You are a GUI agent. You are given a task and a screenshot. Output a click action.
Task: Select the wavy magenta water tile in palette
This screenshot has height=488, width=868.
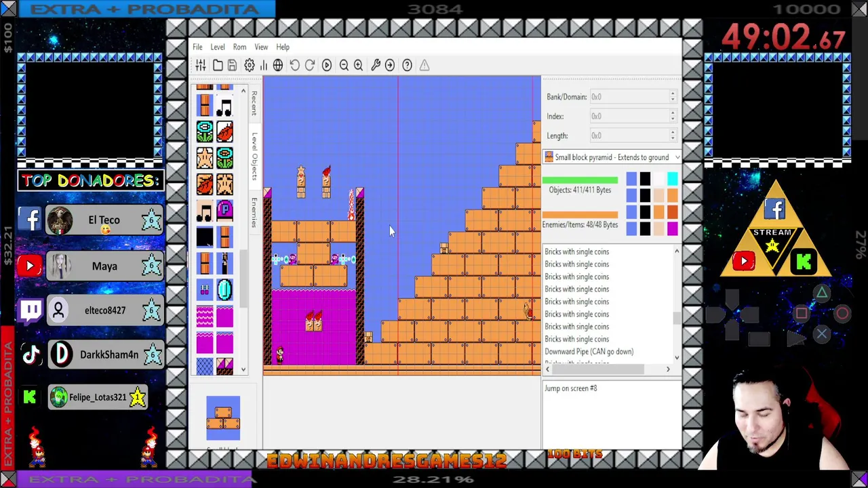[205, 316]
